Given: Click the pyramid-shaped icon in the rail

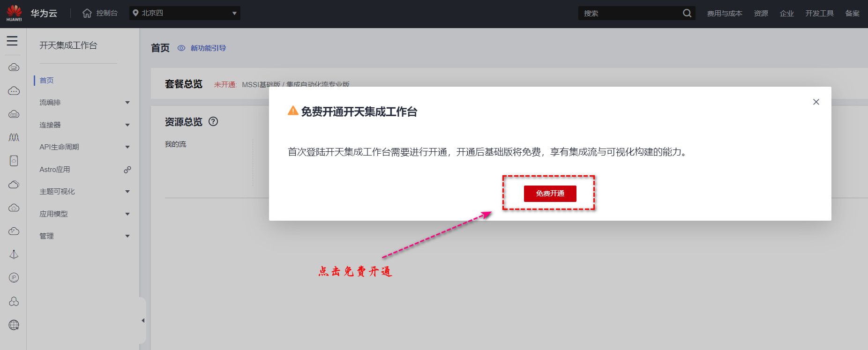Looking at the screenshot, I should pyautogui.click(x=14, y=254).
